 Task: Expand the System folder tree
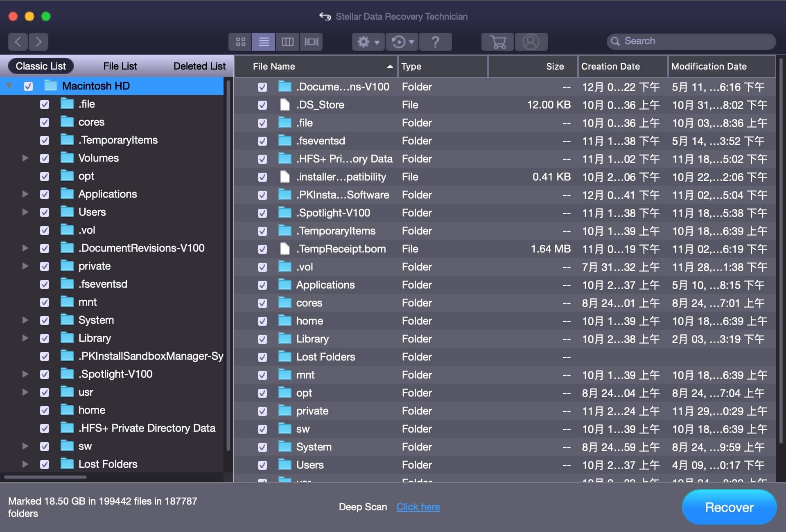coord(24,320)
